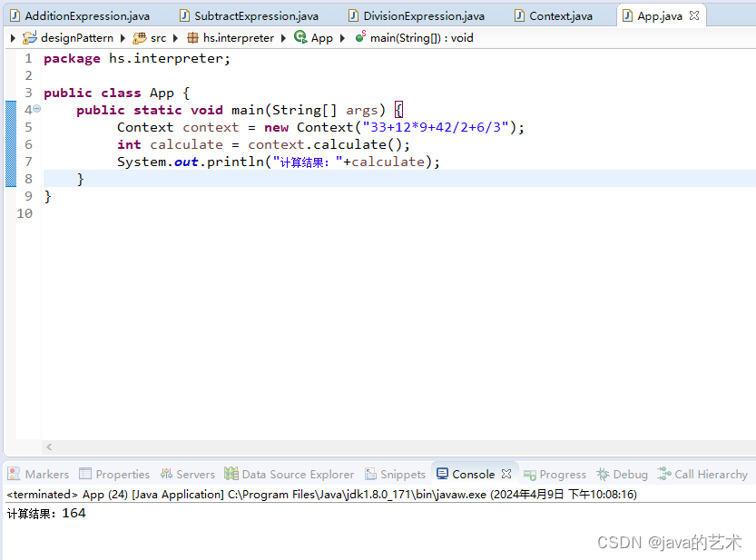The image size is (756, 560).
Task: Click context.calculate() on line 6
Action: [329, 144]
